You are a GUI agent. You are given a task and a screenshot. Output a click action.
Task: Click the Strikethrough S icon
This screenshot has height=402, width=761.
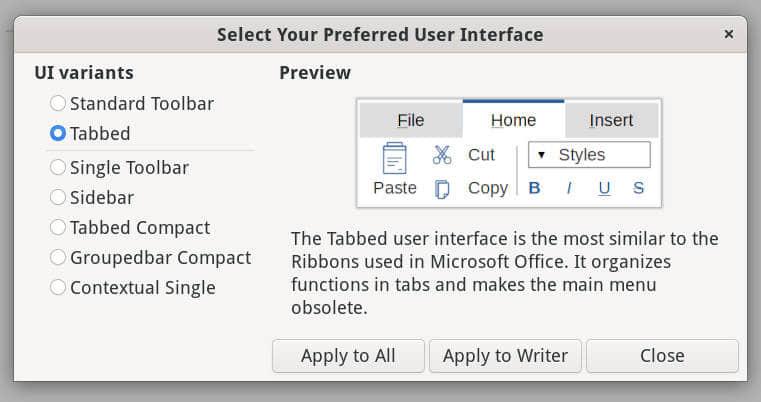click(x=638, y=188)
